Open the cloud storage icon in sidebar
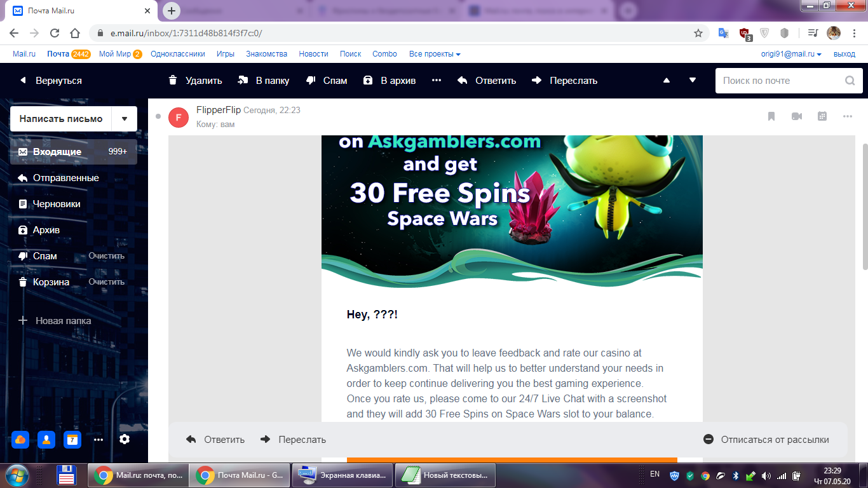Viewport: 868px width, 488px height. pos(20,439)
